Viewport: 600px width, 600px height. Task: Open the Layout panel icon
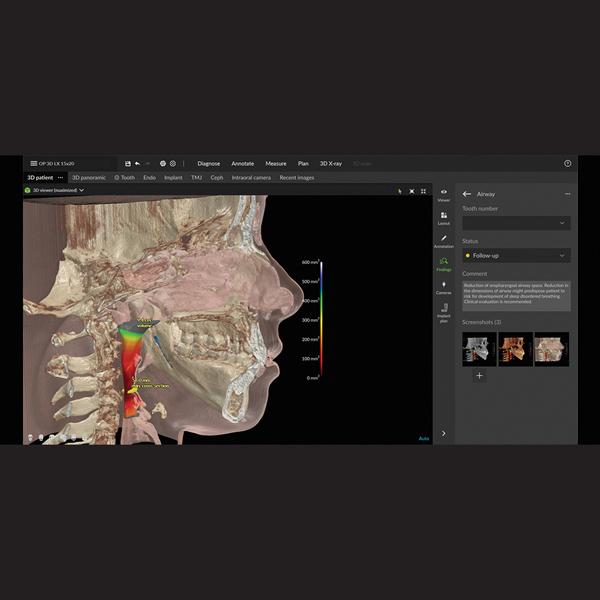443,217
